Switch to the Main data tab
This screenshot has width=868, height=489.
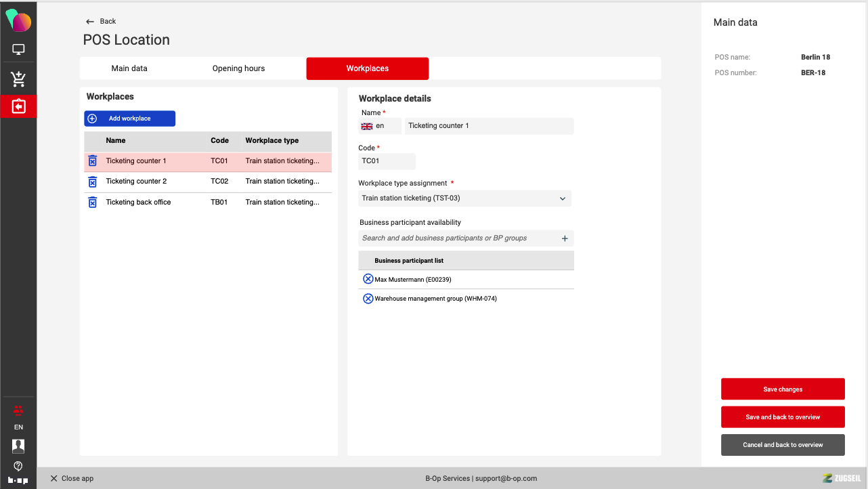tap(129, 68)
